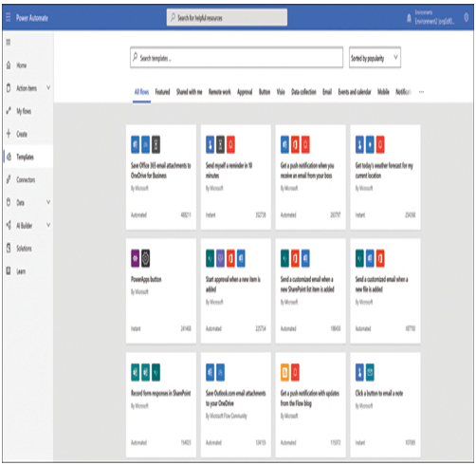Open the Sorted by popularity dropdown

click(x=375, y=58)
